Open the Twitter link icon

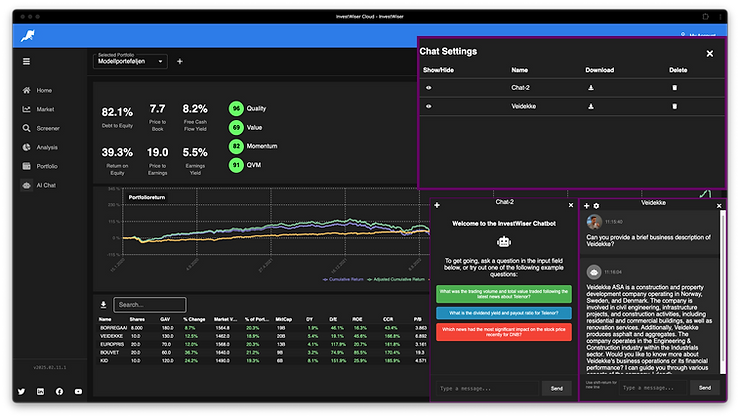click(22, 392)
